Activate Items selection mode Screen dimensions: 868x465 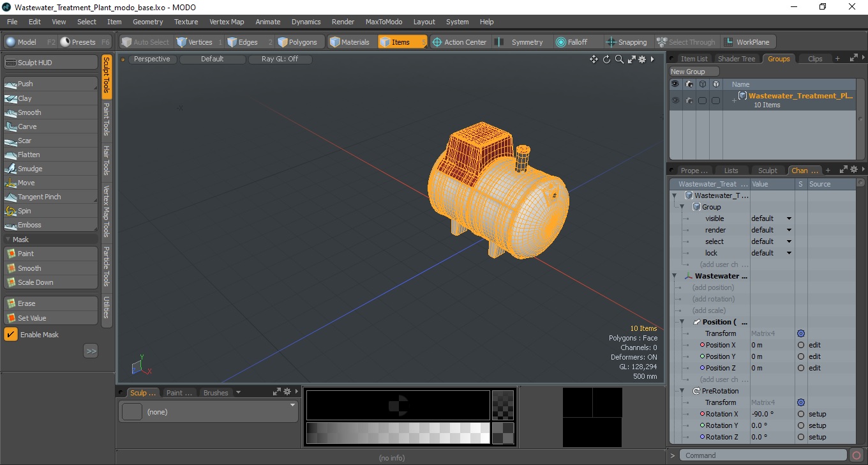(402, 42)
